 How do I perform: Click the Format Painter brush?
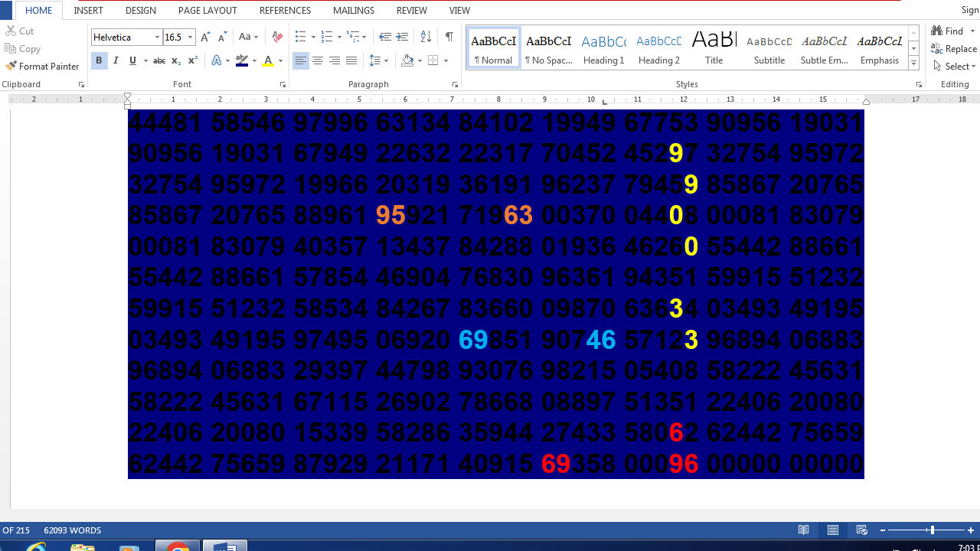tap(42, 67)
